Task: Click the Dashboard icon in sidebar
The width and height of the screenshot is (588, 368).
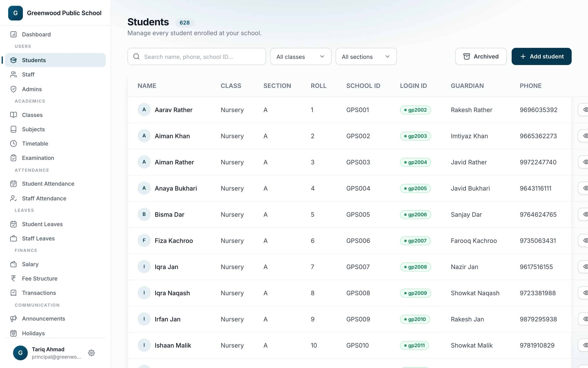Action: (14, 34)
